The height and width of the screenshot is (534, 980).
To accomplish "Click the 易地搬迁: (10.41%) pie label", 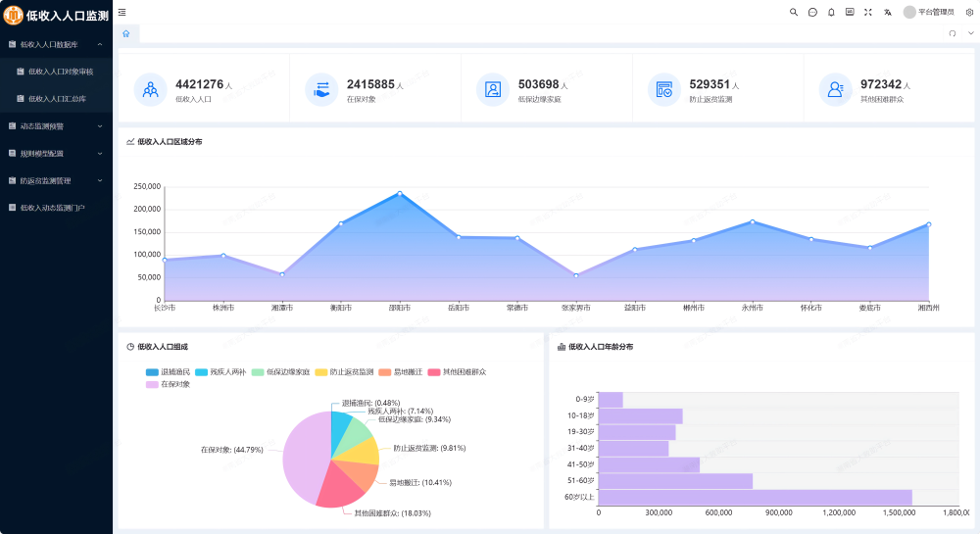I will [x=420, y=483].
